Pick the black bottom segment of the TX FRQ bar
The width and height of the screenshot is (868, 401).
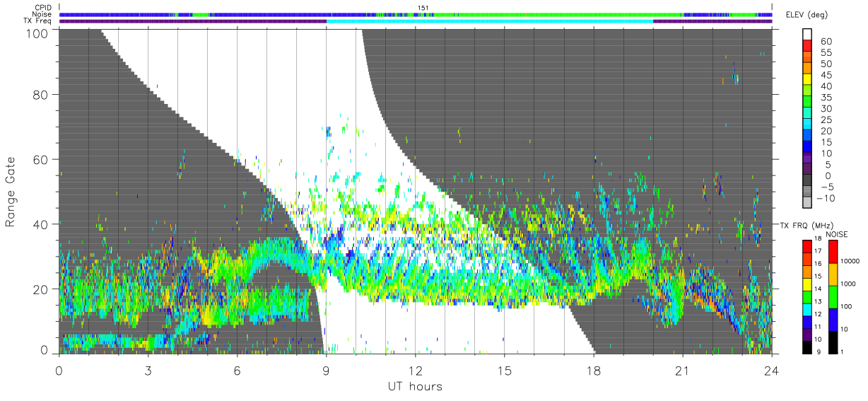808,347
